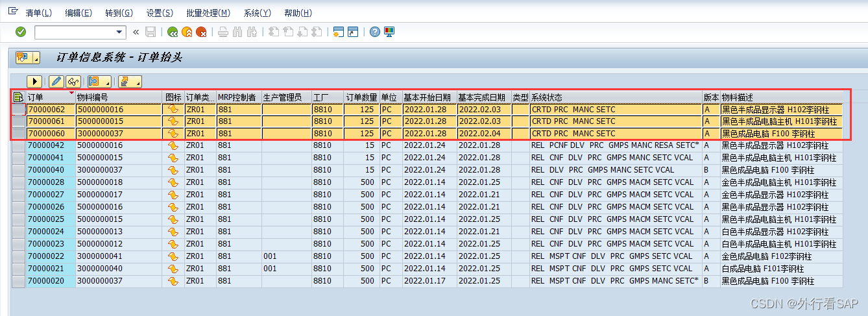Screen dimensions: 868x316
Task: Select row 70000060 using its row selector
Action: (19, 134)
